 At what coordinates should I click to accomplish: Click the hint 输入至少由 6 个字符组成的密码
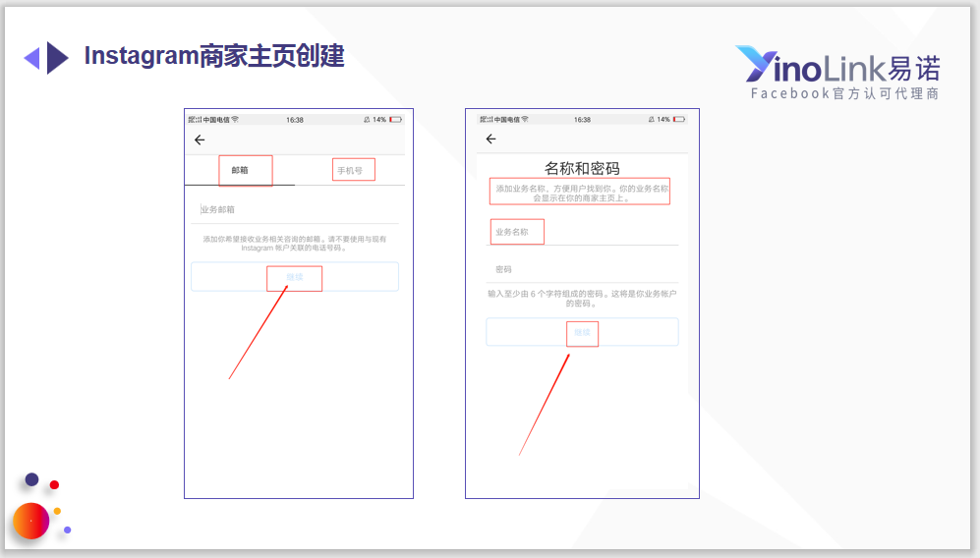(x=546, y=294)
